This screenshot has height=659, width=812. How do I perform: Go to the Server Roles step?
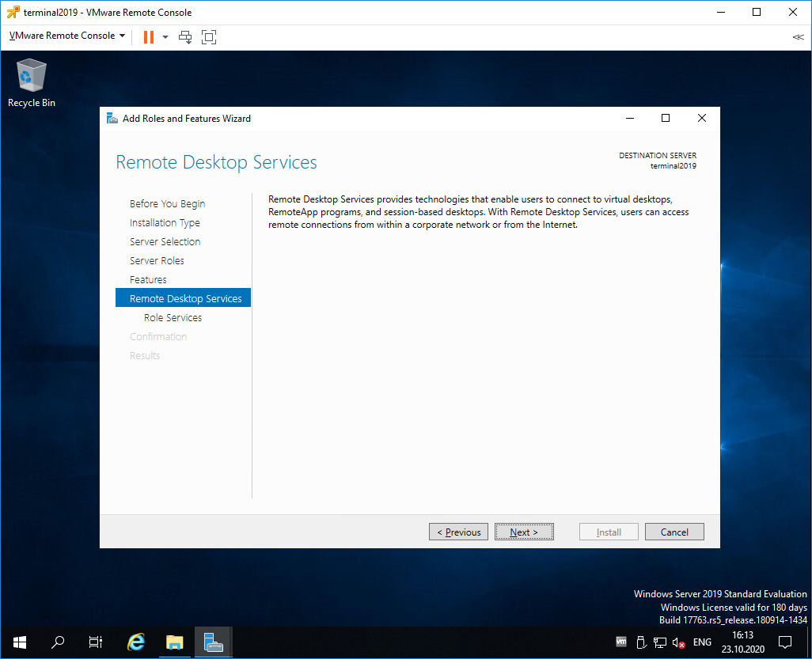(x=157, y=261)
